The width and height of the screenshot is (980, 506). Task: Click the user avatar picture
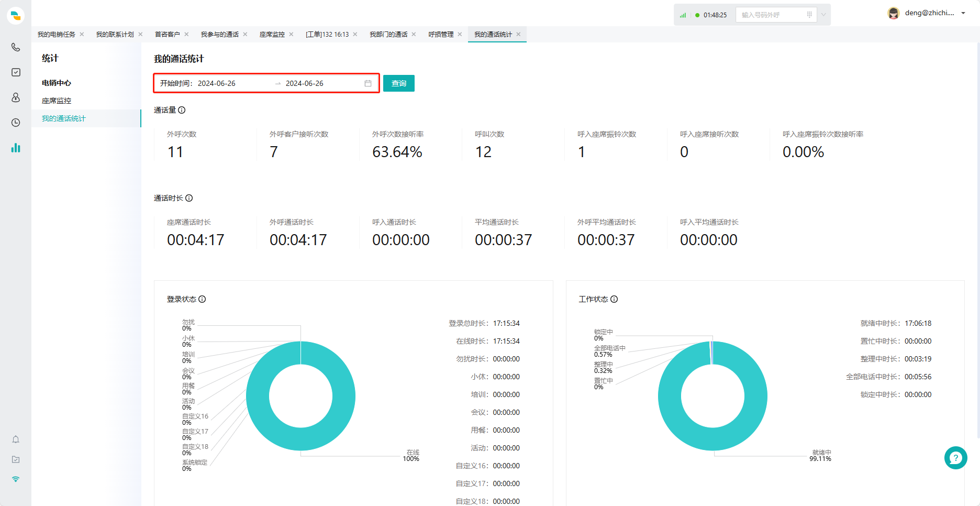[x=894, y=13]
